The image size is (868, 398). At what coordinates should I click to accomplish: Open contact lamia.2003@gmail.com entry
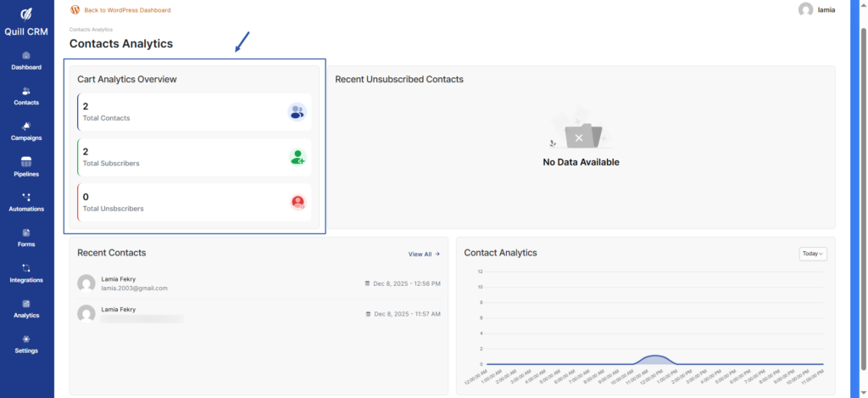(134, 288)
